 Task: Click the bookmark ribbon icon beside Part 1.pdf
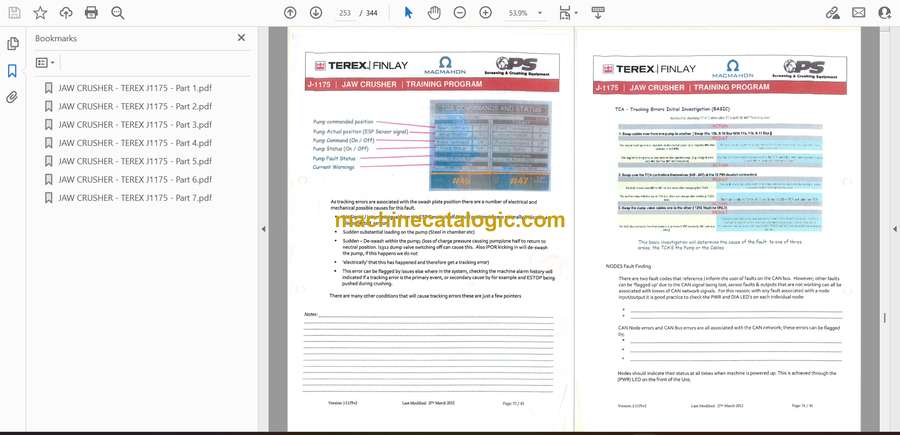point(49,88)
